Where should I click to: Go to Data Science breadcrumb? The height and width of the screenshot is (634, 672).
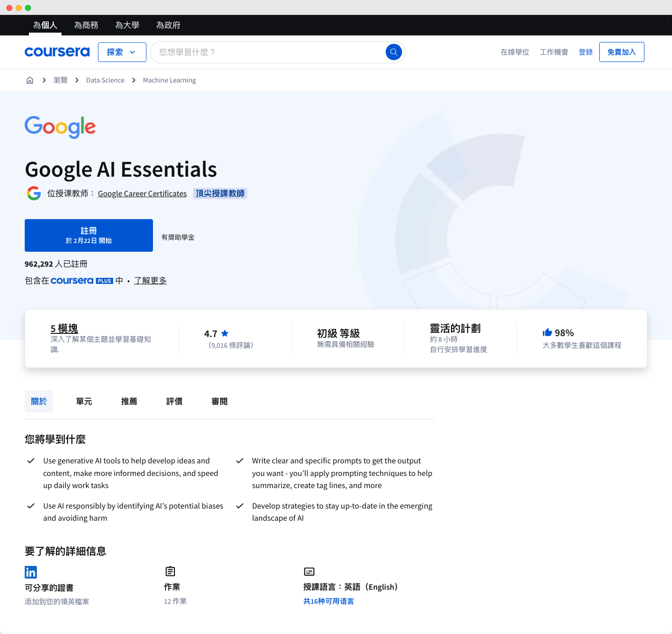click(105, 80)
